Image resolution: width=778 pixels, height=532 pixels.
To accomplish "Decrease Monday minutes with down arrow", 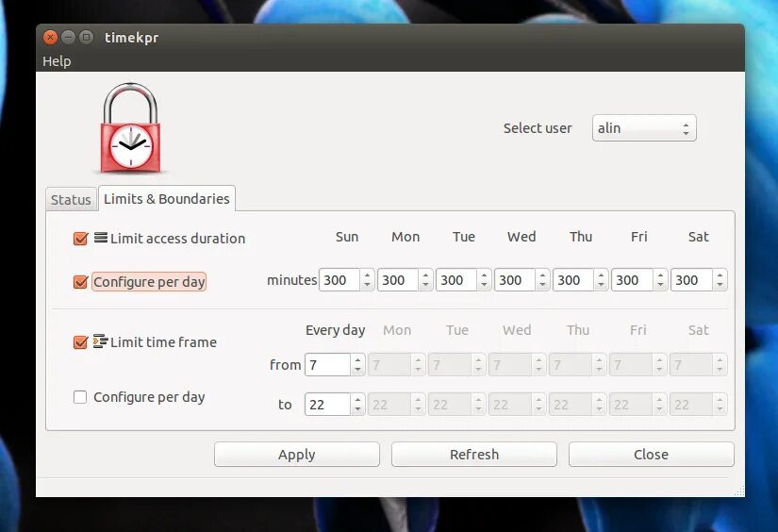I will coord(425,286).
